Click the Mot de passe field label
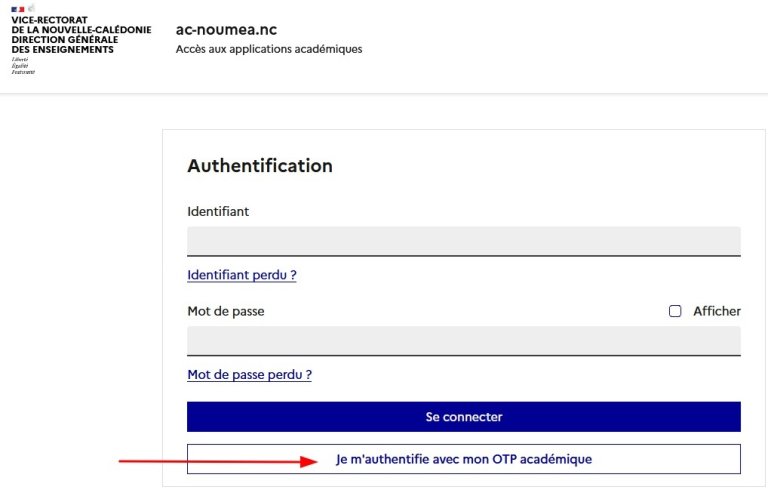 [226, 311]
